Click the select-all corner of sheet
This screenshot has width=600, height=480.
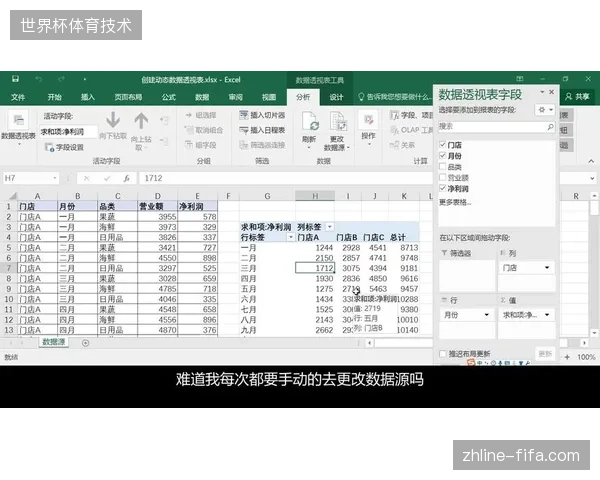(x=12, y=196)
